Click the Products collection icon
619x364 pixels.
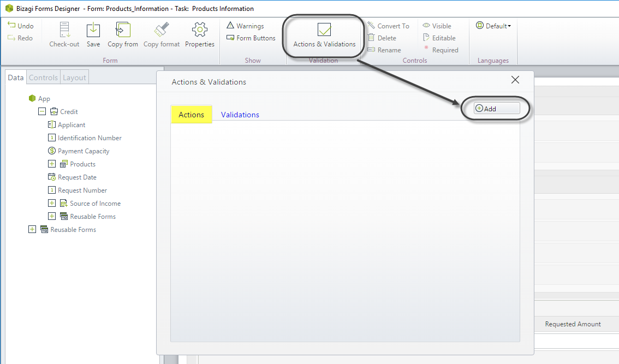click(x=63, y=164)
